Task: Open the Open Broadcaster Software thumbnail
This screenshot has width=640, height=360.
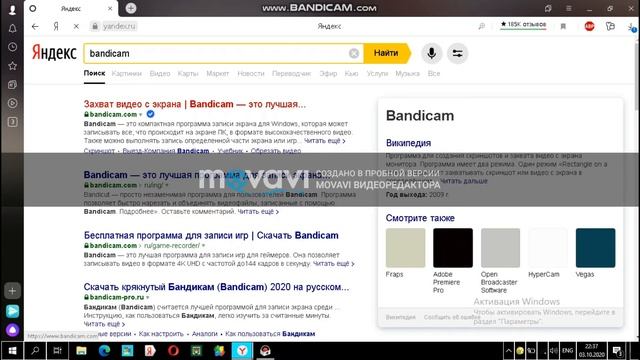Action: pos(500,248)
